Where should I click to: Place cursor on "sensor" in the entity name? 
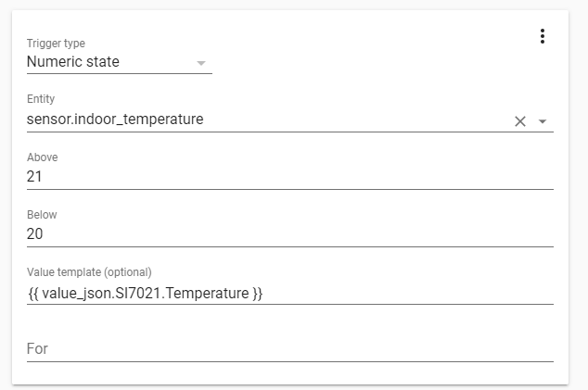[x=48, y=120]
